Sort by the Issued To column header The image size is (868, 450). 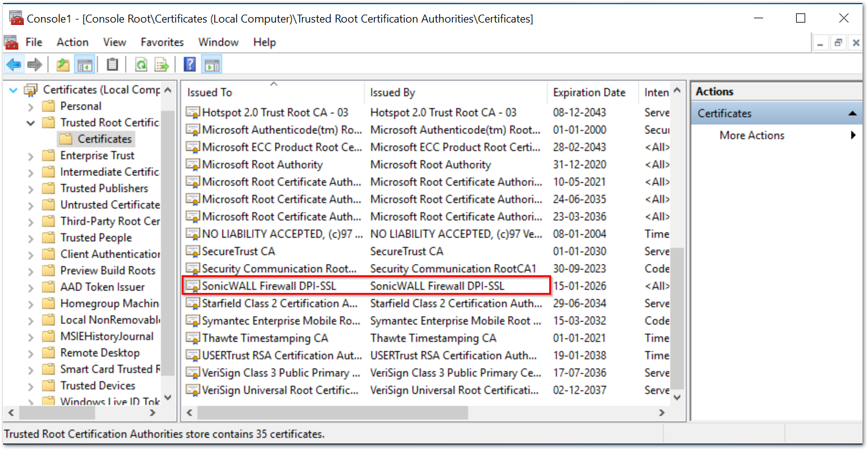[x=272, y=92]
